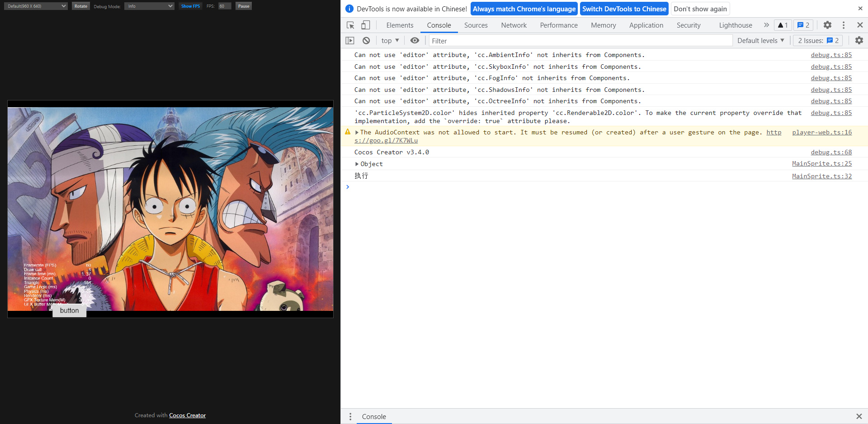The width and height of the screenshot is (868, 424).
Task: Switch to the Sources tab
Action: click(x=476, y=25)
